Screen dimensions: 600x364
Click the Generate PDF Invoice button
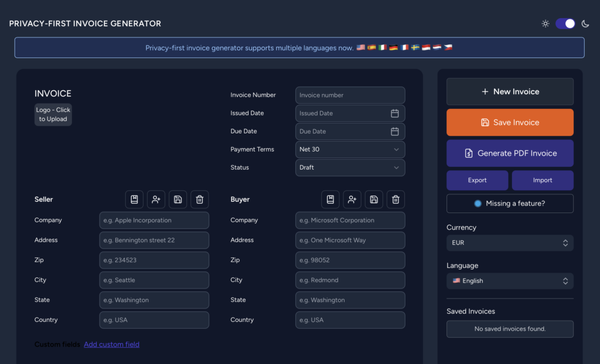coord(510,153)
